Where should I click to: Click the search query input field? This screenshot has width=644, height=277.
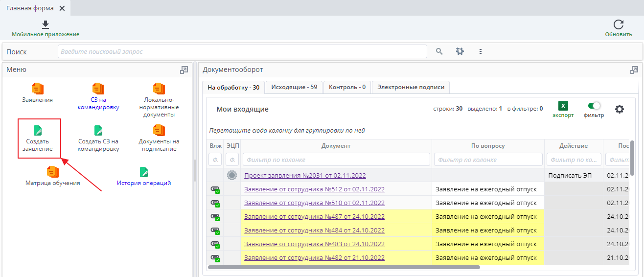[x=242, y=51]
